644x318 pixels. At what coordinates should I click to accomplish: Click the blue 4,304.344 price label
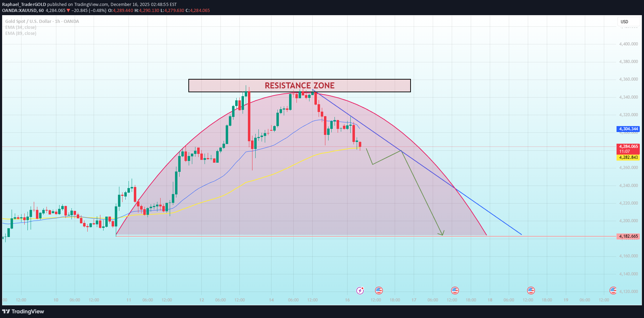(x=627, y=129)
